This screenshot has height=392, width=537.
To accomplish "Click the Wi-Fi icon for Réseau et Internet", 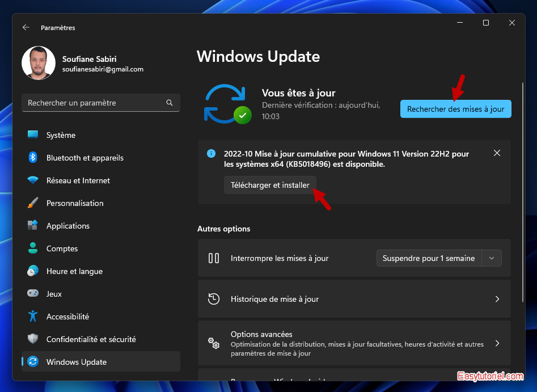I will tap(33, 180).
